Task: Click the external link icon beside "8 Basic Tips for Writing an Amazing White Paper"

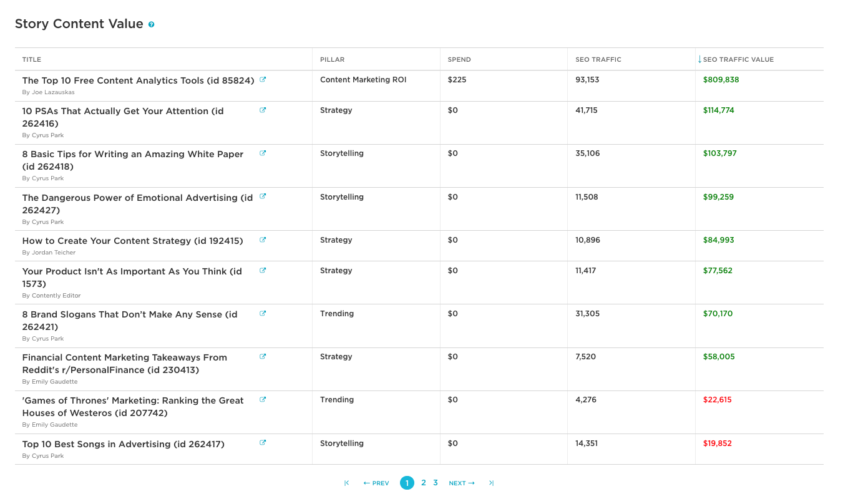Action: [x=263, y=153]
